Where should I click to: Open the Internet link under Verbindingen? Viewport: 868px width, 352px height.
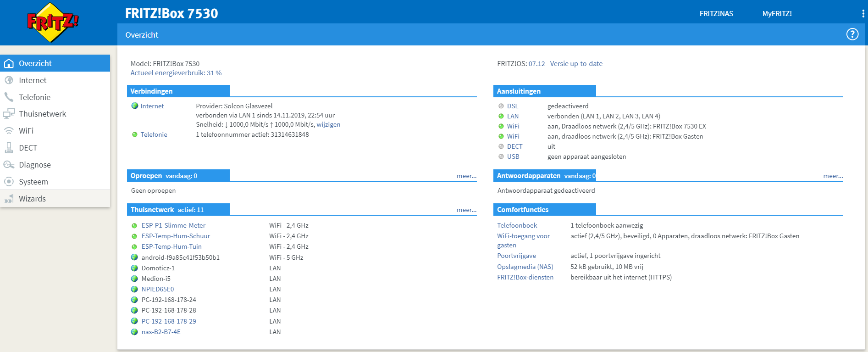pyautogui.click(x=152, y=106)
